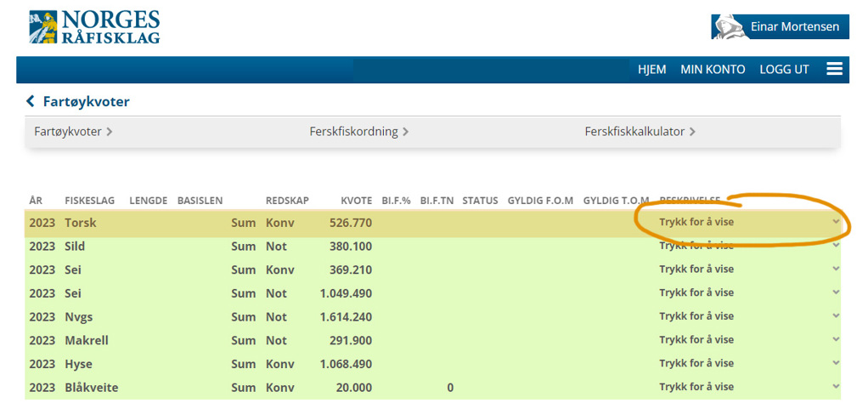This screenshot has width=868, height=403.
Task: Click the fisherman avatar icon
Action: 729,27
